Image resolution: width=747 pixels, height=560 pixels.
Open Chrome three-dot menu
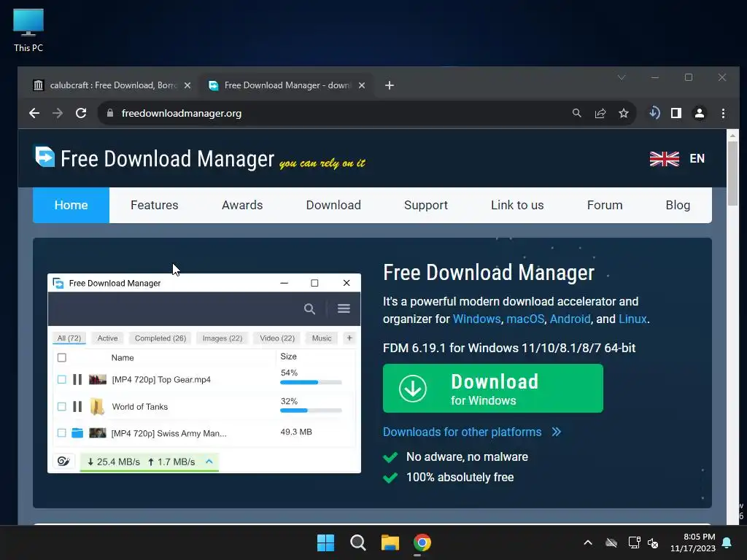723,113
